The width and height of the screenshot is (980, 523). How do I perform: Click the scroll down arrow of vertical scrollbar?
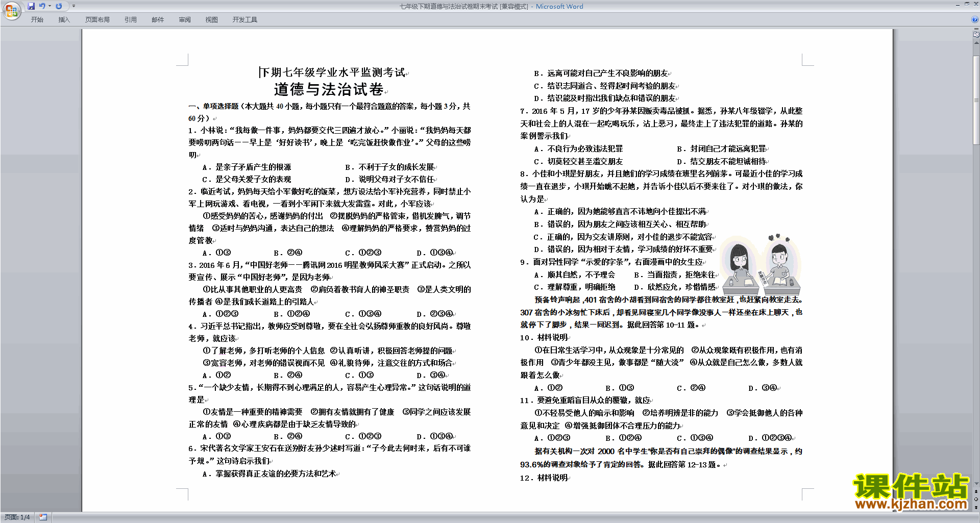976,483
